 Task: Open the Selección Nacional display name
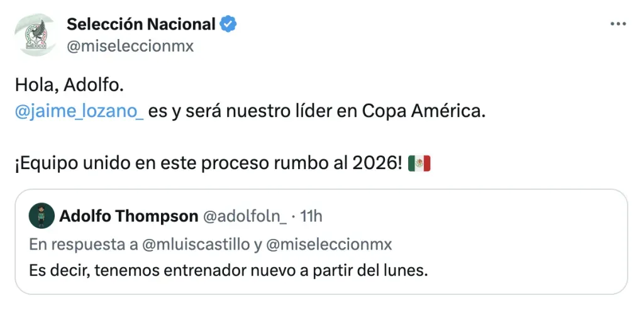click(141, 25)
